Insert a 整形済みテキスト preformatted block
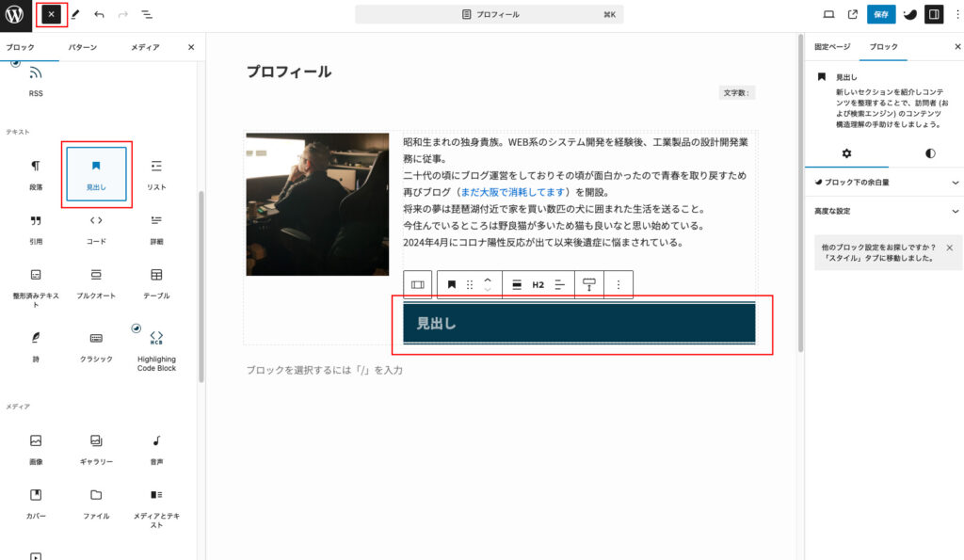This screenshot has height=560, width=964. point(36,288)
